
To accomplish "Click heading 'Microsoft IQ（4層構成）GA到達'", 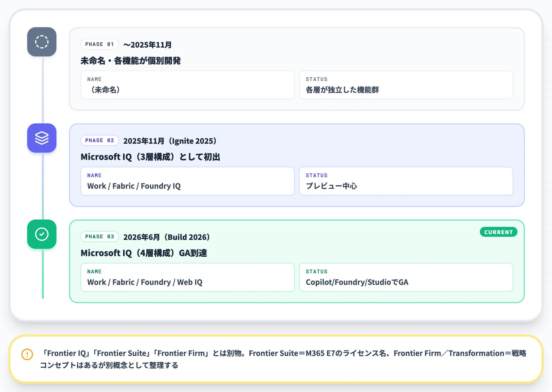I will (x=144, y=253).
